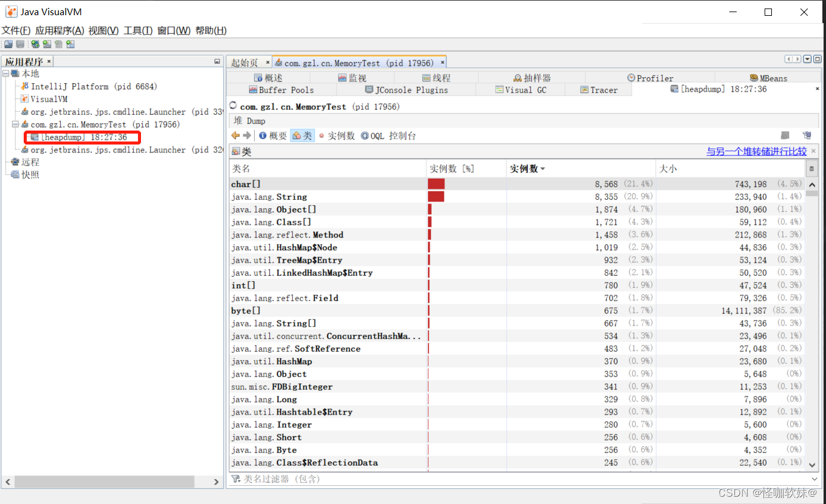Open the 窗口(W) menu
The height and width of the screenshot is (504, 826).
coord(174,30)
